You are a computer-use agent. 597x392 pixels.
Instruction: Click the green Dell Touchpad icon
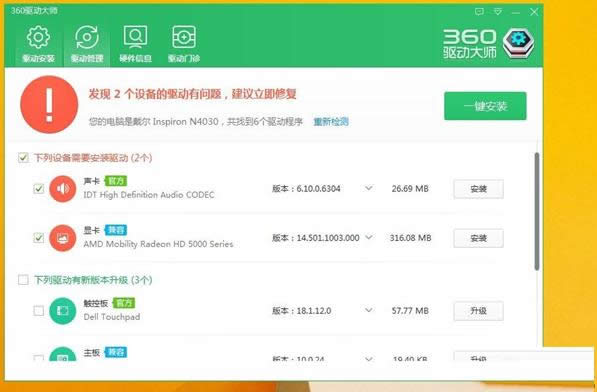[x=62, y=311]
